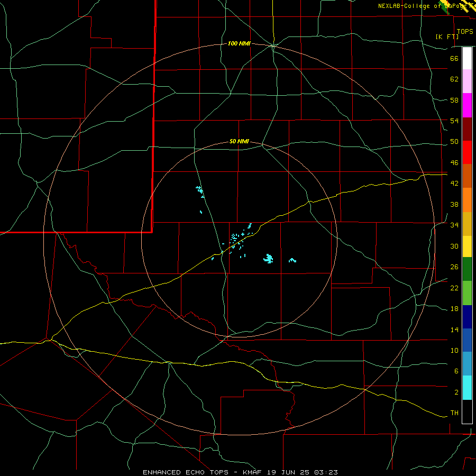
Task: Click the light pink color scale swatch
Action: tap(467, 81)
